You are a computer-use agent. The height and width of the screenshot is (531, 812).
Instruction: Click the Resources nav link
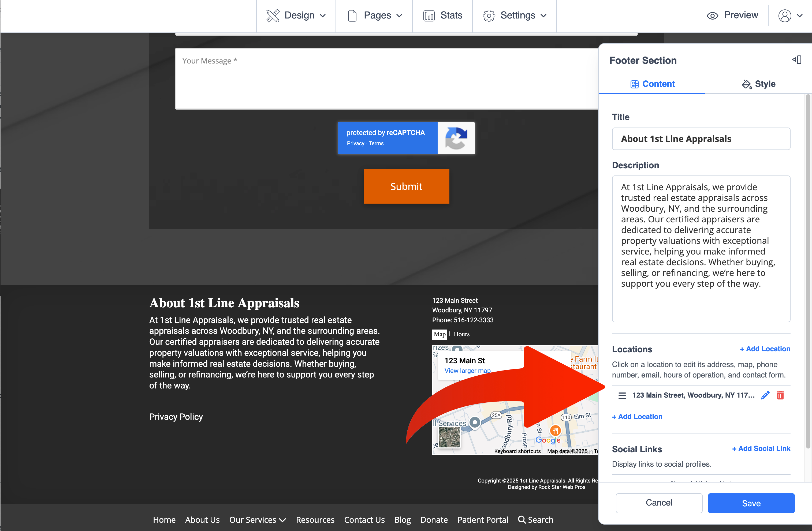[x=315, y=520]
